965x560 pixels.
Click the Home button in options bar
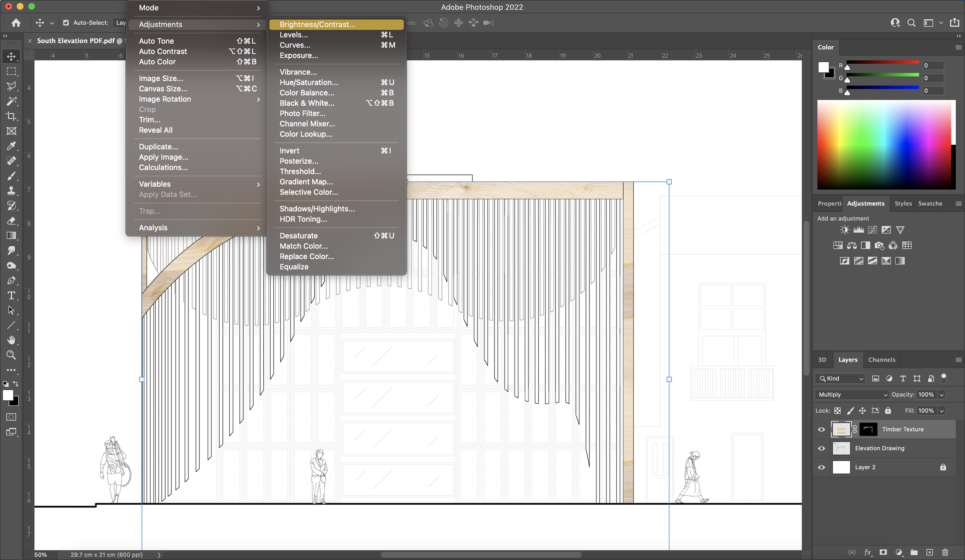tap(16, 23)
